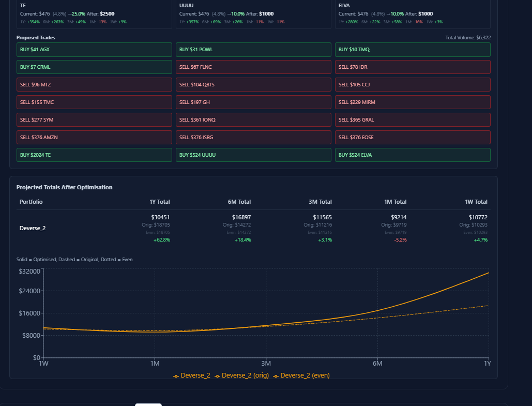Click the SELL $67 FLNC trade
This screenshot has width=532, height=406.
(253, 67)
